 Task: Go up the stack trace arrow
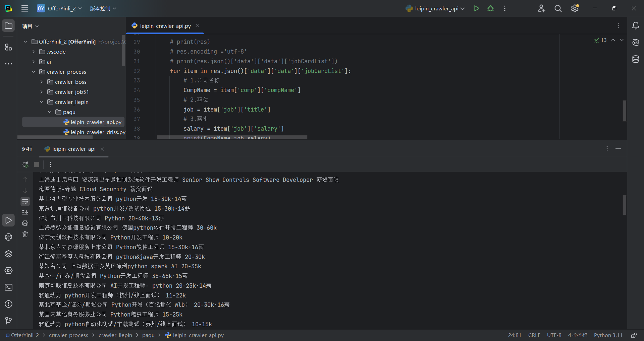pos(25,180)
